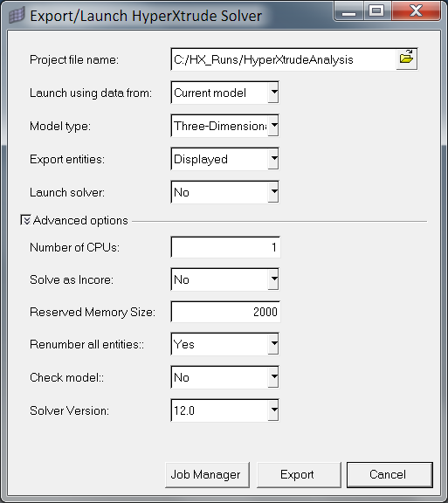448x503 pixels.
Task: Click the 'Renumber all entities::' label
Action: pyautogui.click(x=87, y=345)
